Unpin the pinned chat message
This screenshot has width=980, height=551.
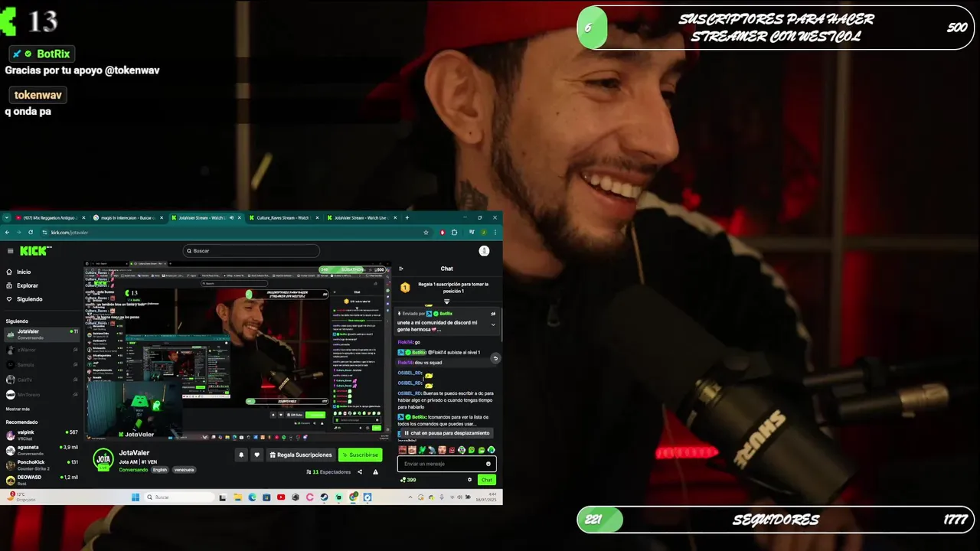click(493, 314)
